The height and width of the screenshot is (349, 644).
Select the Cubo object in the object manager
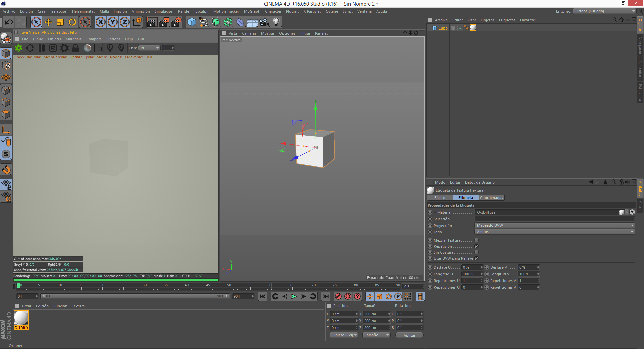point(443,28)
